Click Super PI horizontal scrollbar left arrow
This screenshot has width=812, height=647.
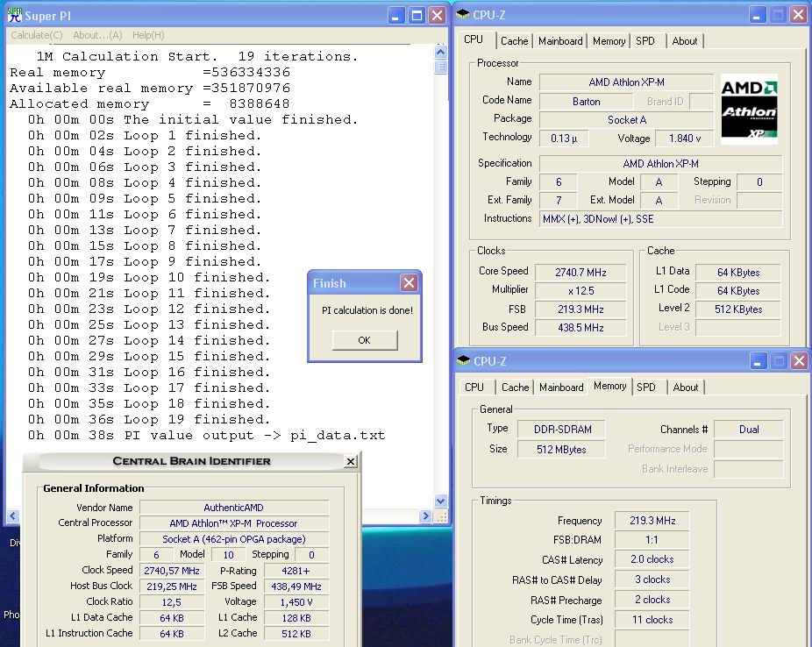point(13,515)
